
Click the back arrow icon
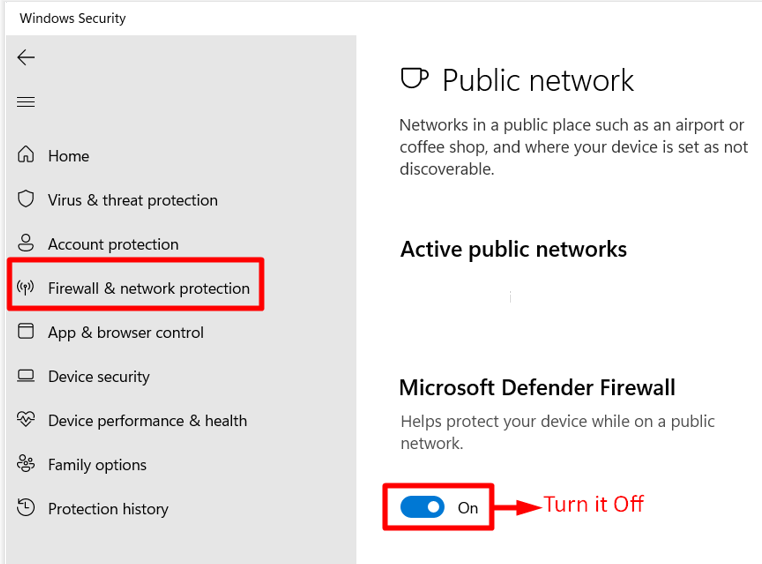click(x=26, y=57)
